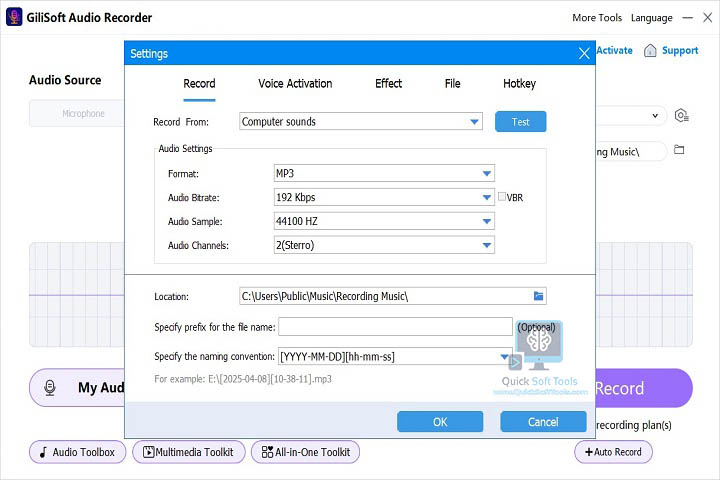Click the file name prefix input field
The image size is (720, 480).
pyautogui.click(x=395, y=327)
